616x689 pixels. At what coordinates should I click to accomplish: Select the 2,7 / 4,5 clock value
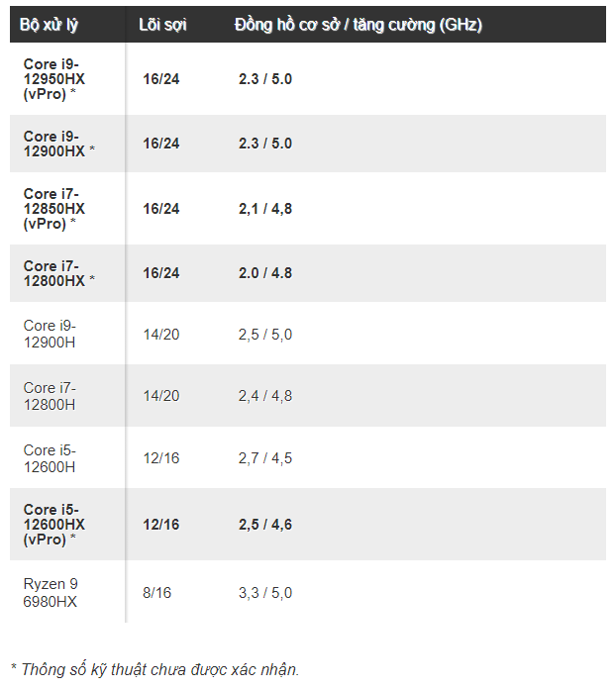click(265, 458)
